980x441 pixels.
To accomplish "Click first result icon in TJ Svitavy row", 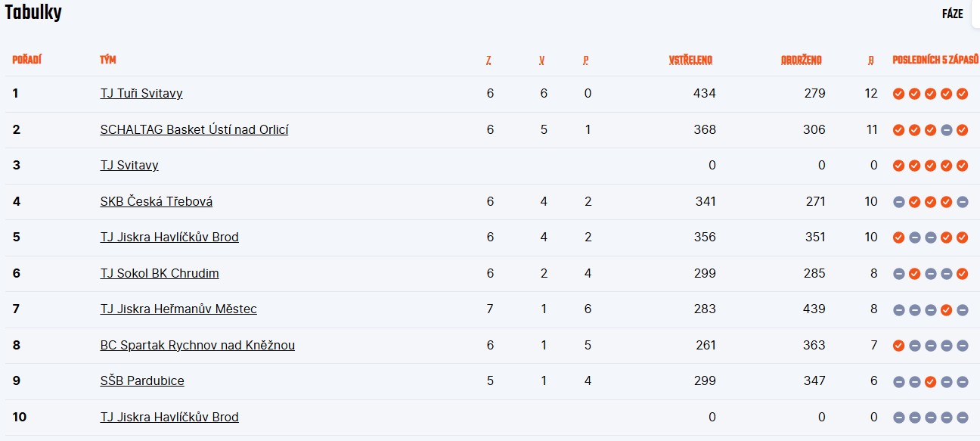I will tap(898, 166).
